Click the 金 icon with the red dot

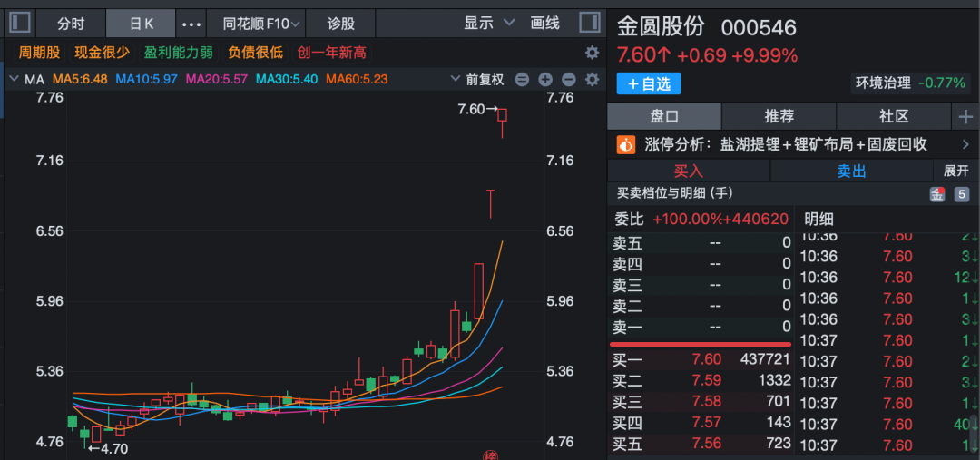pyautogui.click(x=937, y=193)
